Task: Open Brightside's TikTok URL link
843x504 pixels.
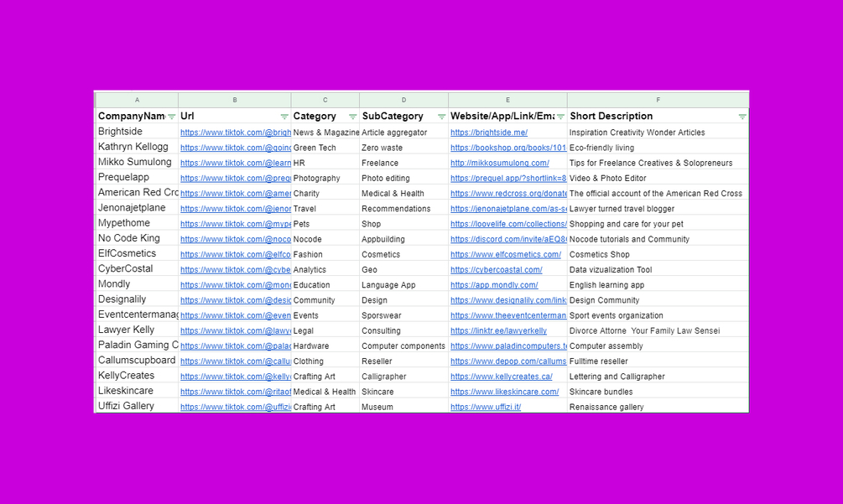Action: pyautogui.click(x=236, y=132)
